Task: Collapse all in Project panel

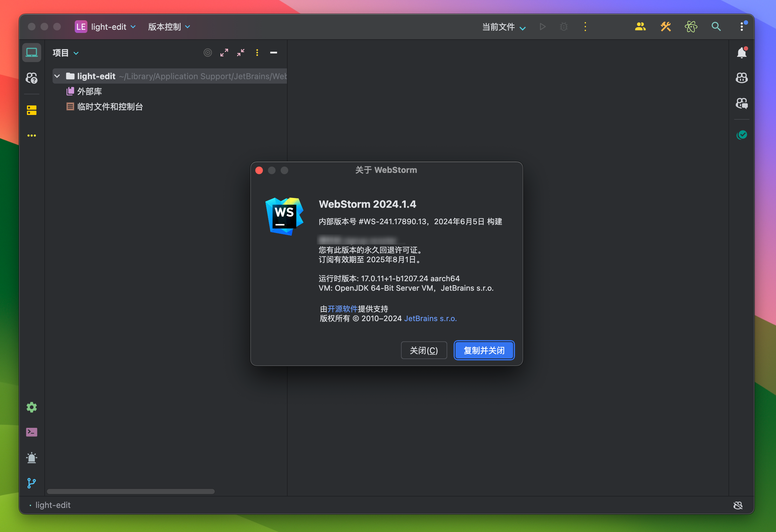Action: click(x=241, y=53)
